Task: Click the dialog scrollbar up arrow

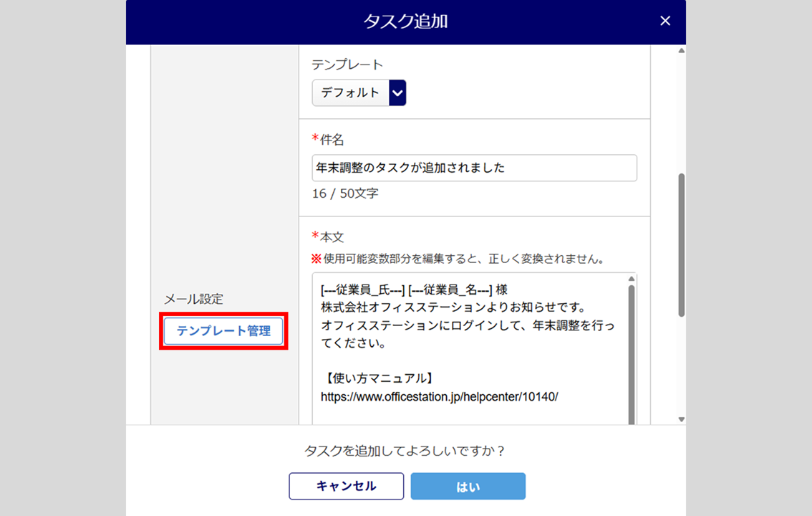Action: [681, 51]
